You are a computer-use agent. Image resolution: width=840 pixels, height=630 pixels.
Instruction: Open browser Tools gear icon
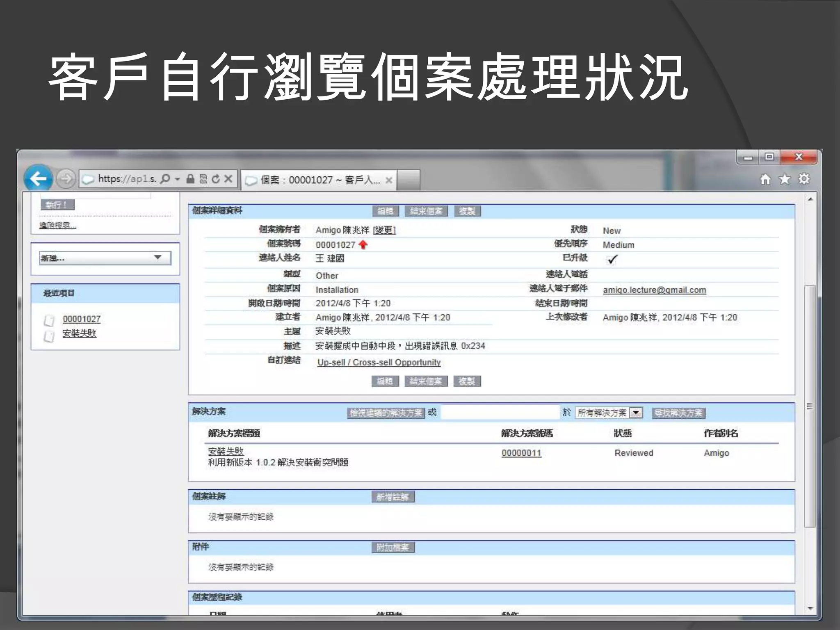(x=804, y=179)
